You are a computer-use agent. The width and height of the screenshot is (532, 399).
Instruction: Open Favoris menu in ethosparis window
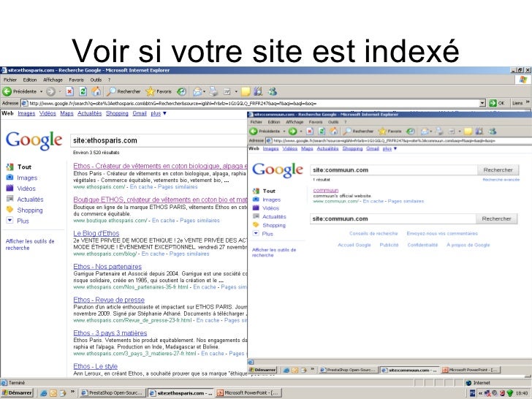coord(76,80)
